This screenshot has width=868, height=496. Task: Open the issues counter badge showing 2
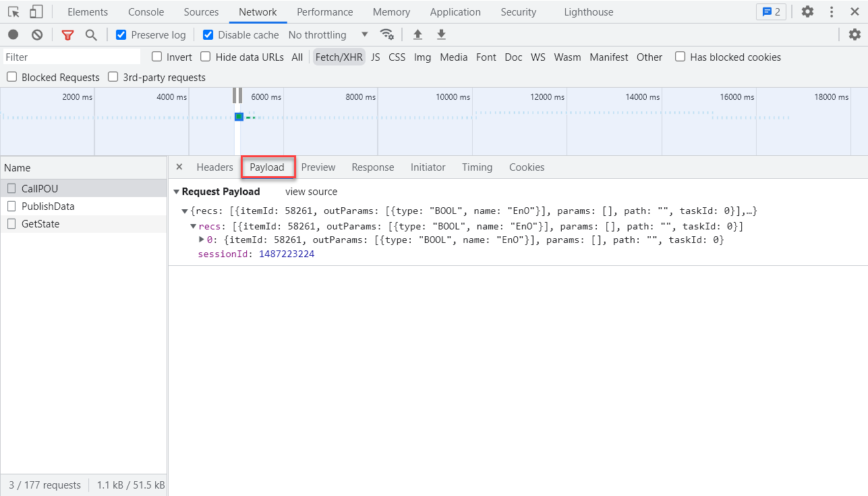771,12
